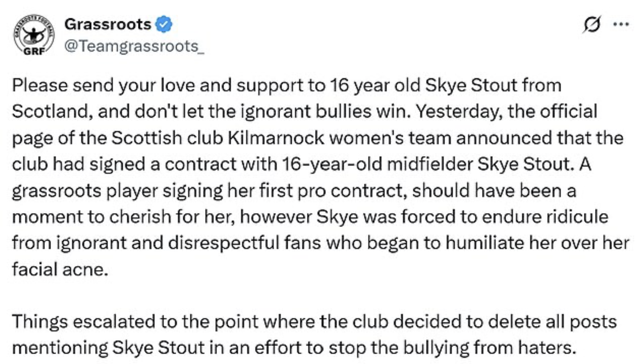643x364 pixels.
Task: Click the Grassroots GRF profile avatar
Action: point(34,35)
